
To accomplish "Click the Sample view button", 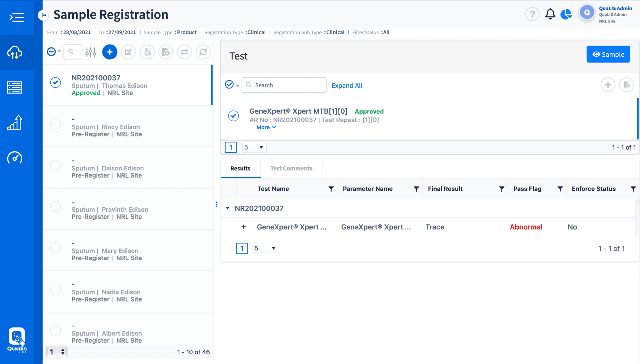I will [608, 54].
